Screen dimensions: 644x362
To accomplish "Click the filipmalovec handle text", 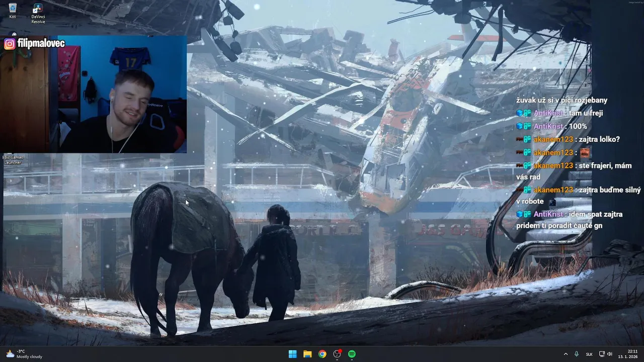I will coord(41,43).
